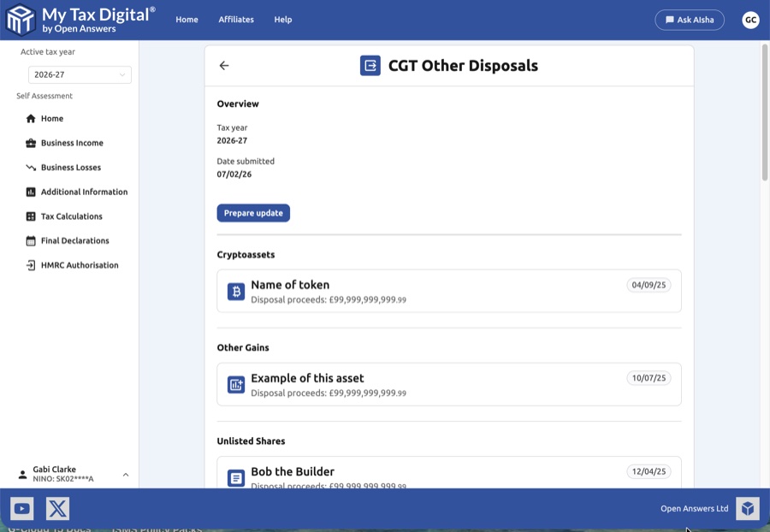Open the Affiliates page from the top navigation
770x532 pixels.
coord(236,19)
